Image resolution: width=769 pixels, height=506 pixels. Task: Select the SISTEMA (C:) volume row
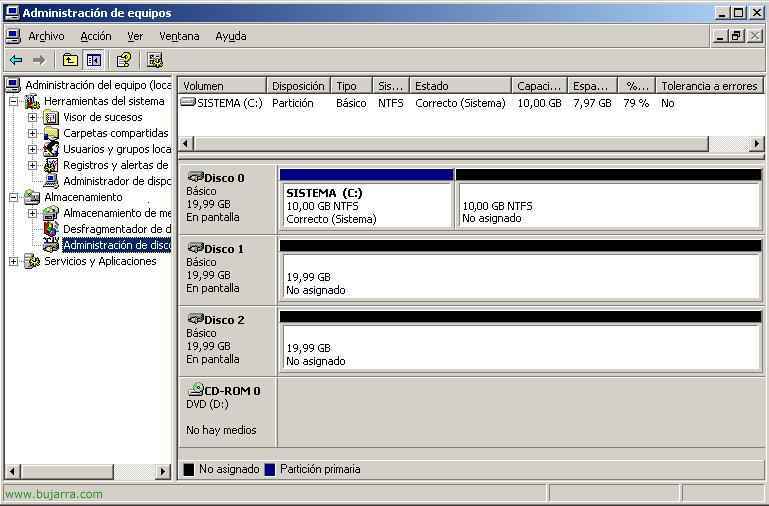coord(229,103)
